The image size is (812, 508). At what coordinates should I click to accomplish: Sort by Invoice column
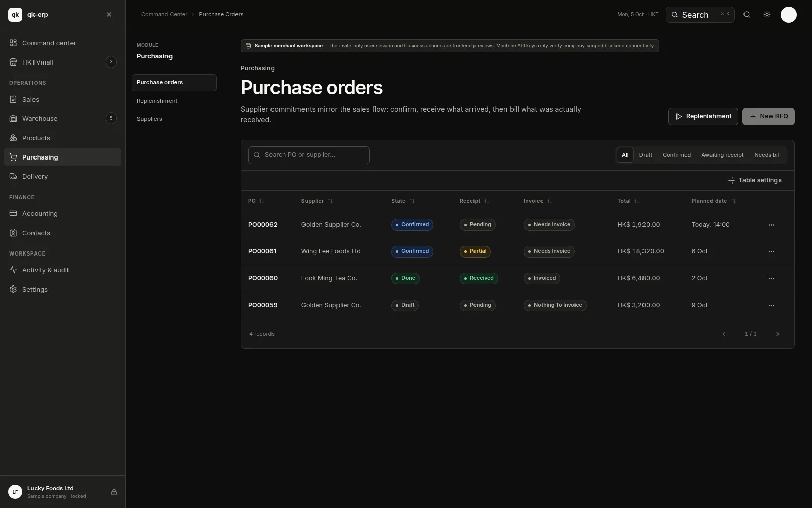click(x=538, y=201)
